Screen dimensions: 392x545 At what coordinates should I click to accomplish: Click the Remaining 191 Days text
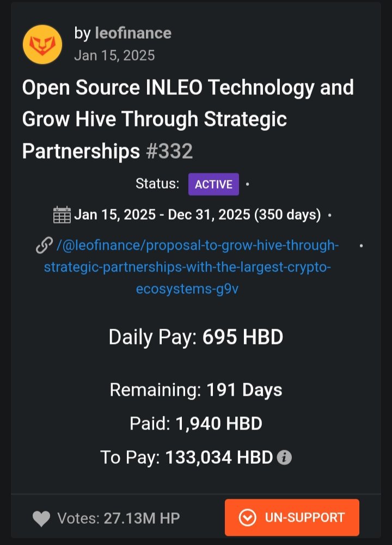point(196,390)
